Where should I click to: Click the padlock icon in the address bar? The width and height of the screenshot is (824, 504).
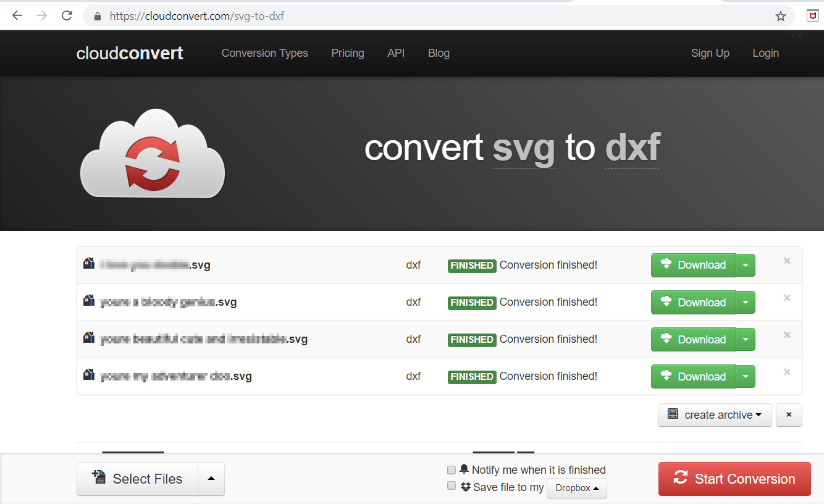(96, 17)
